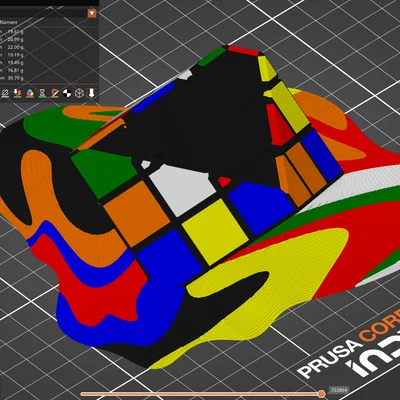Image resolution: width=400 pixels, height=400 pixels.
Task: Toggle center of gravity icon
Action: [67, 93]
